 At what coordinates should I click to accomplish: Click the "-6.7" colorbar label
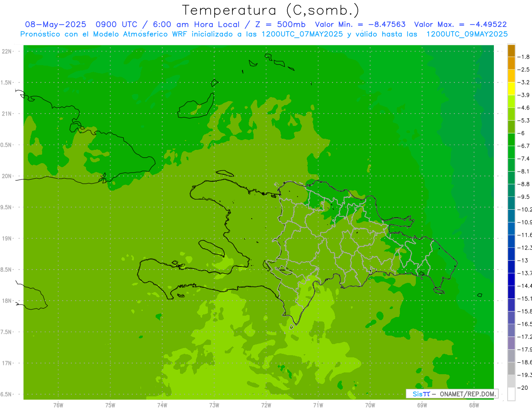click(524, 146)
